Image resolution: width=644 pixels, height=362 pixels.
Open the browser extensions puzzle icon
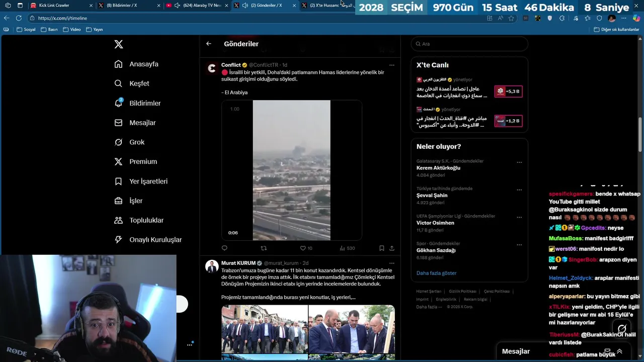(562, 18)
